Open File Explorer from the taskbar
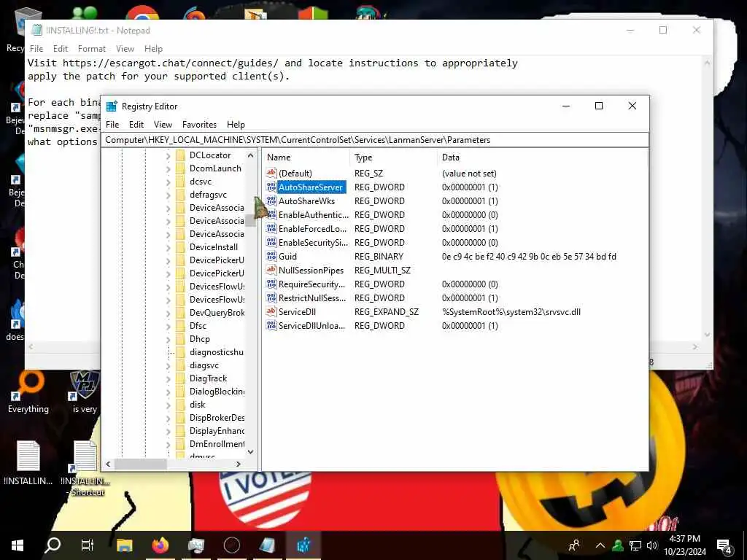747x560 pixels. coord(124,545)
